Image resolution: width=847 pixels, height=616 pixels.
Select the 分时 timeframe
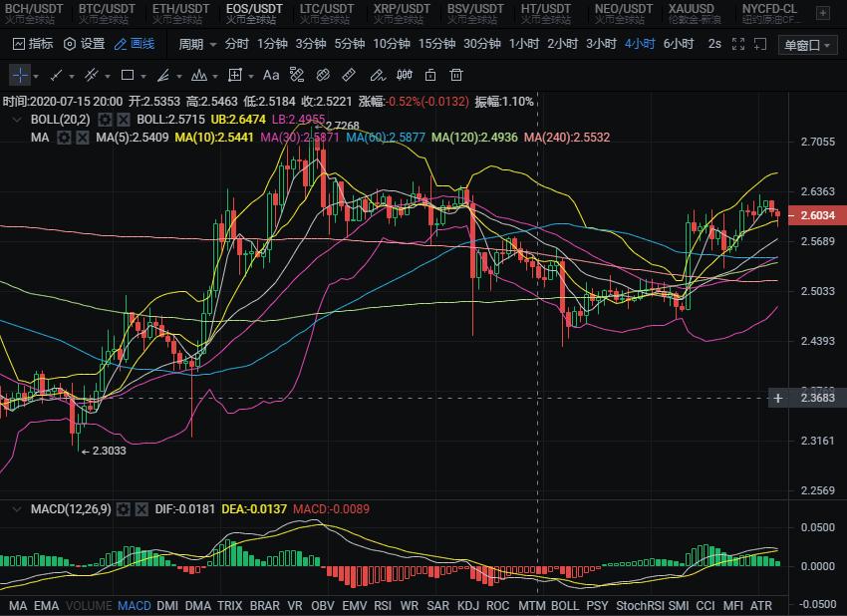point(236,44)
